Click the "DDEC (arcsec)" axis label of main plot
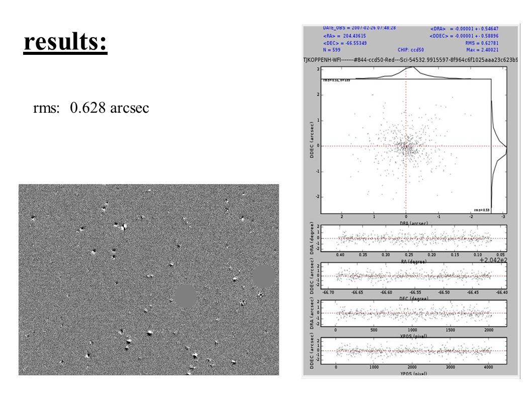This screenshot has width=532, height=399. [x=311, y=140]
